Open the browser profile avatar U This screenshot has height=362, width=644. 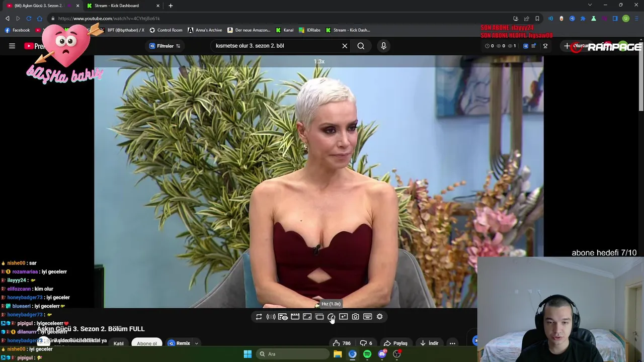pyautogui.click(x=626, y=19)
